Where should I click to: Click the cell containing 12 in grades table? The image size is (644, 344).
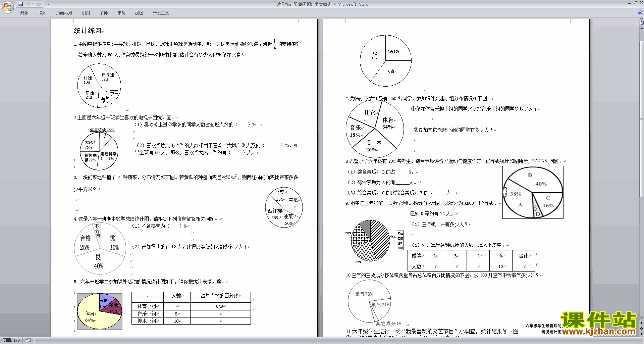(x=501, y=266)
